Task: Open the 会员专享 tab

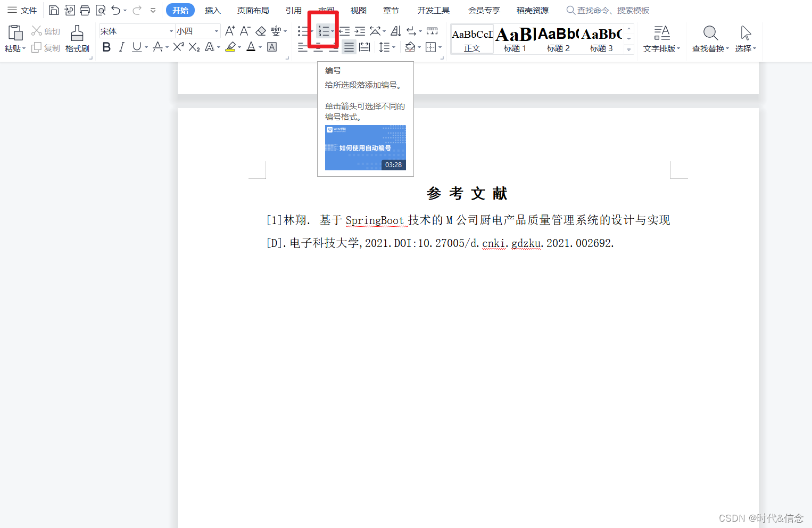Action: pyautogui.click(x=484, y=10)
